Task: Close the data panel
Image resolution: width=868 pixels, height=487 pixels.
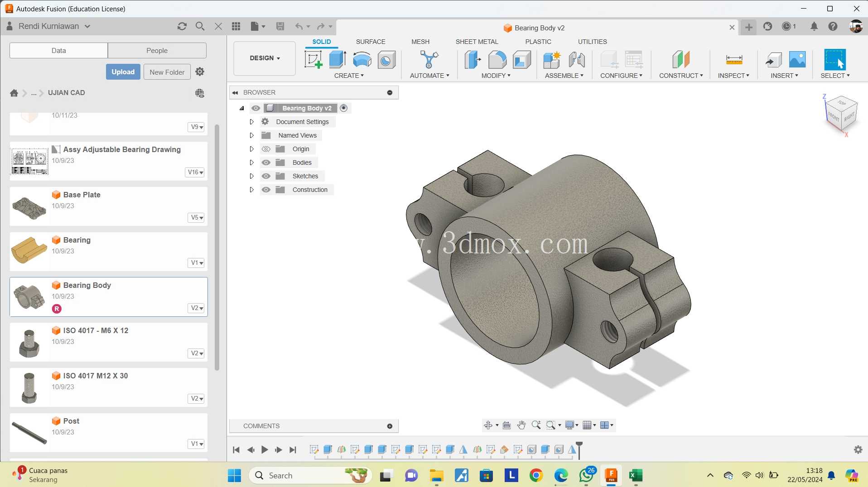Action: [x=218, y=26]
